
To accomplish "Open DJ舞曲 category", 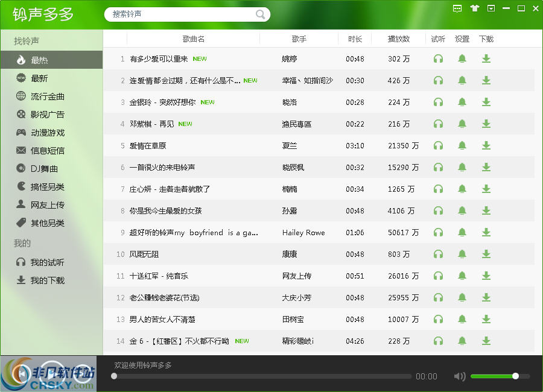I will (52, 169).
